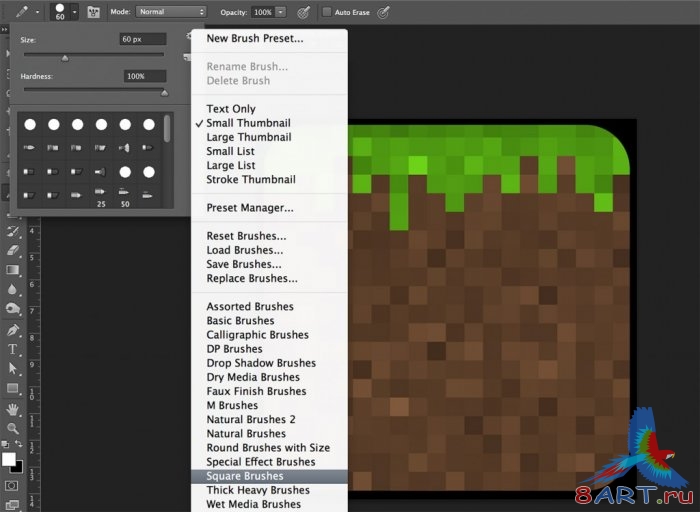Select the brush thumbnail labeled 50

[125, 197]
